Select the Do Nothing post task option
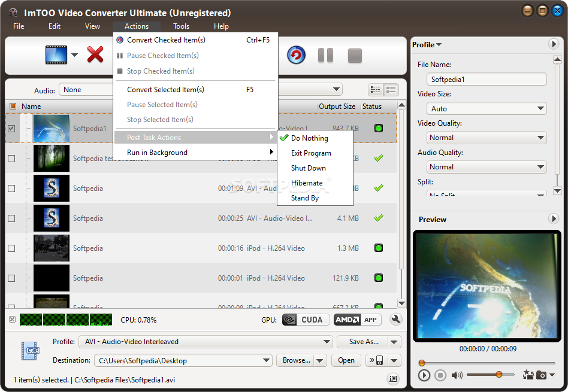Screen dimensions: 568x392 pos(315,138)
